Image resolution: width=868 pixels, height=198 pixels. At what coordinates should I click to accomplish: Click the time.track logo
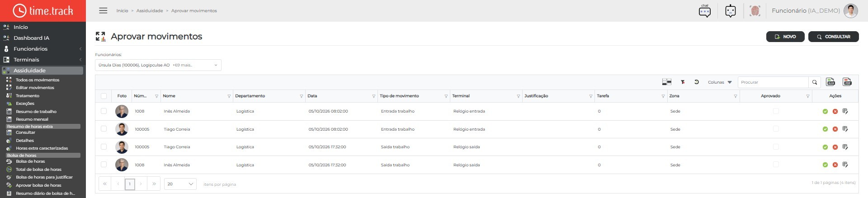click(x=43, y=11)
